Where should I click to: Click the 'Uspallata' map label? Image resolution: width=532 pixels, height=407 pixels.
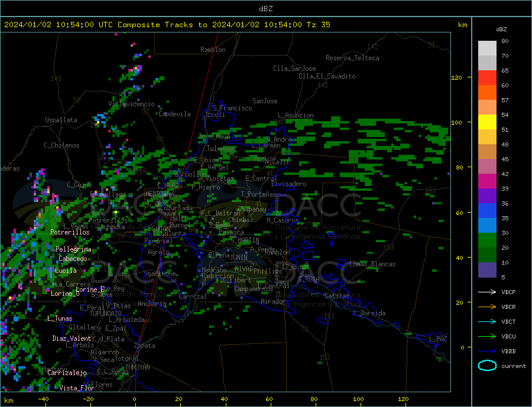pyautogui.click(x=61, y=120)
